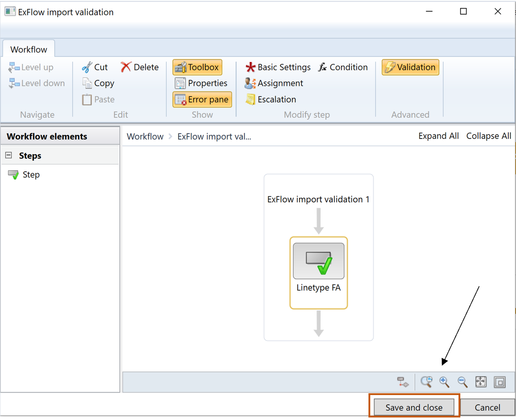
Task: Click the Workflow breadcrumb link
Action: (145, 137)
